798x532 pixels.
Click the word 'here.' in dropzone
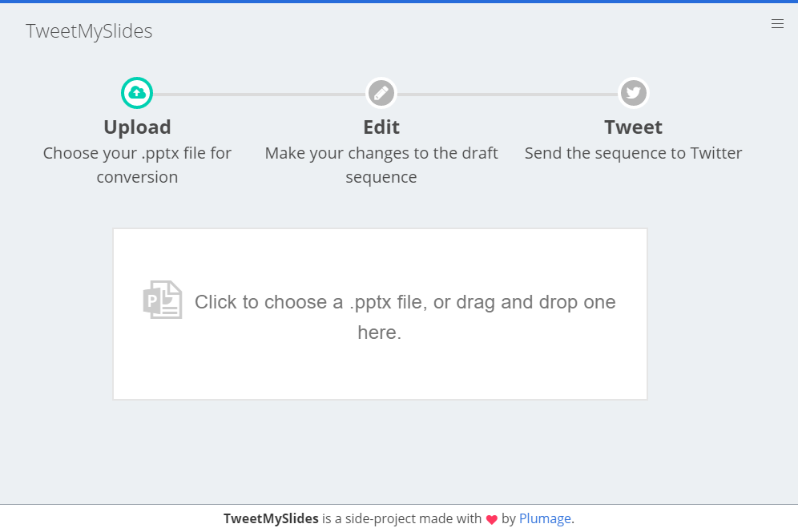[x=380, y=332]
